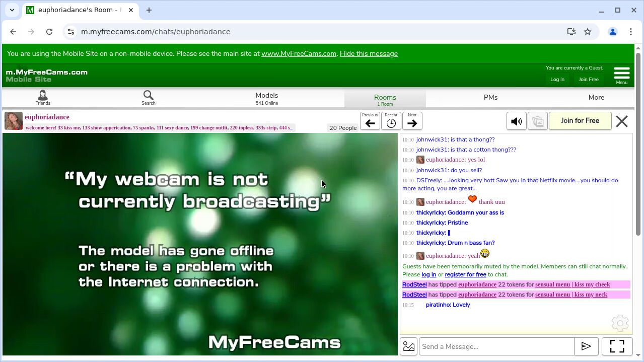Show recent rooms list
This screenshot has width=644, height=362.
tap(391, 121)
